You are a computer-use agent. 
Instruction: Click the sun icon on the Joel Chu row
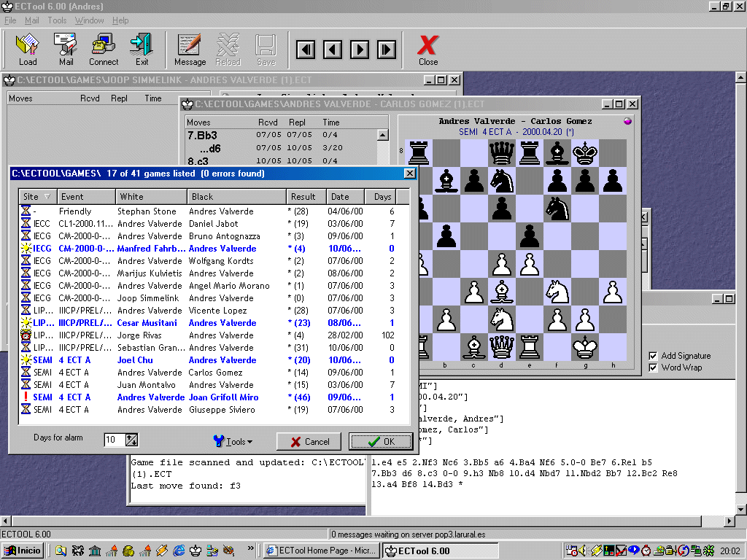pyautogui.click(x=26, y=359)
